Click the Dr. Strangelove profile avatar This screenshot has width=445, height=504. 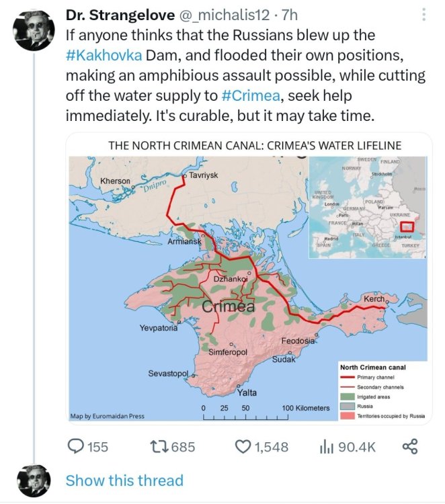pyautogui.click(x=34, y=31)
